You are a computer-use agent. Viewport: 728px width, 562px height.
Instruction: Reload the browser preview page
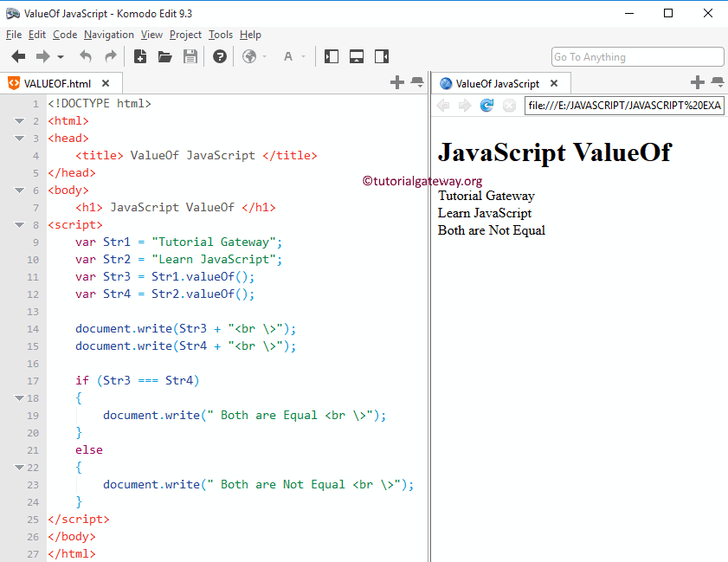pyautogui.click(x=487, y=106)
